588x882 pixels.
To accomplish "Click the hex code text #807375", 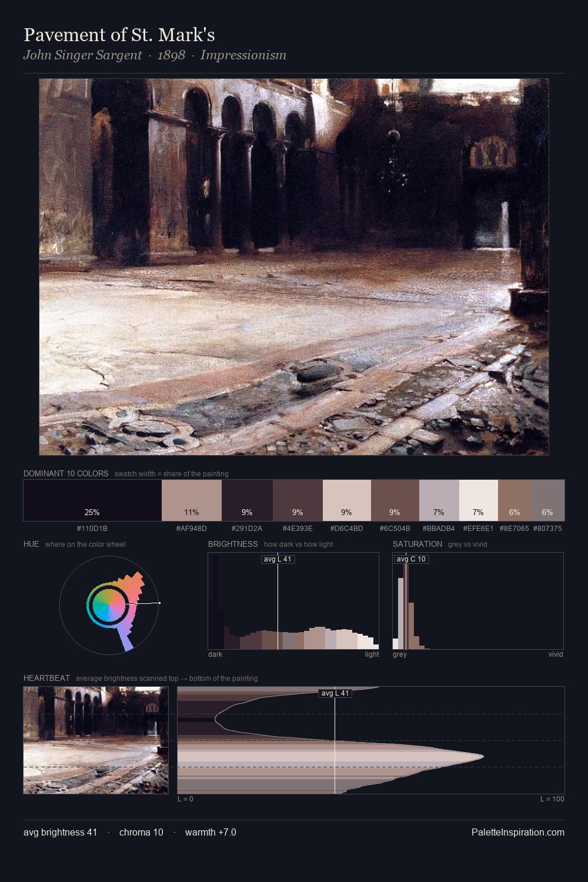I will (547, 529).
